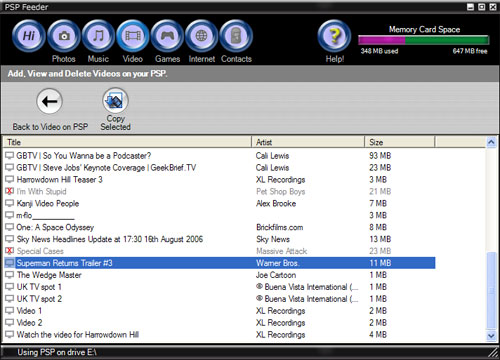Select 'Watch the video for Harrowdown Hill'
Image resolution: width=500 pixels, height=360 pixels.
219,335
